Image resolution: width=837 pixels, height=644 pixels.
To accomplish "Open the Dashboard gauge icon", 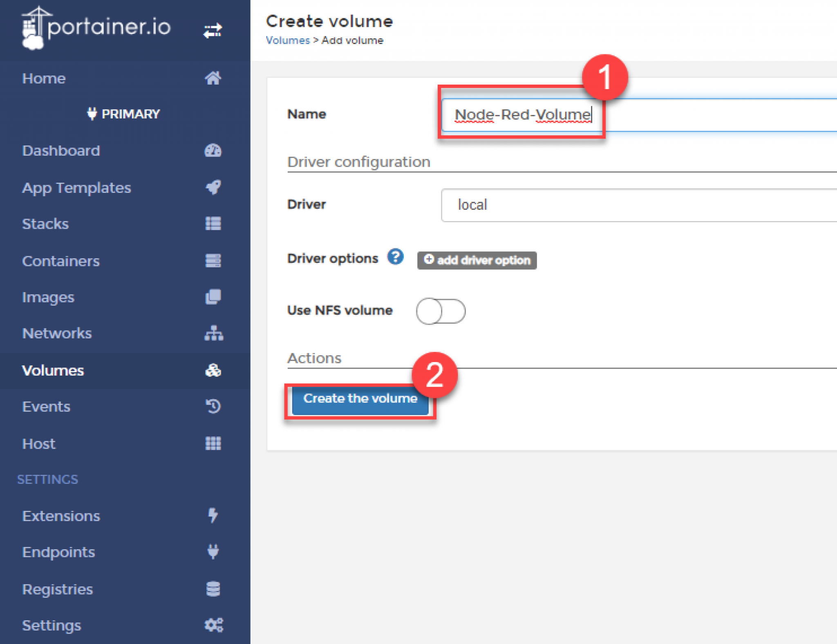I will coord(213,150).
